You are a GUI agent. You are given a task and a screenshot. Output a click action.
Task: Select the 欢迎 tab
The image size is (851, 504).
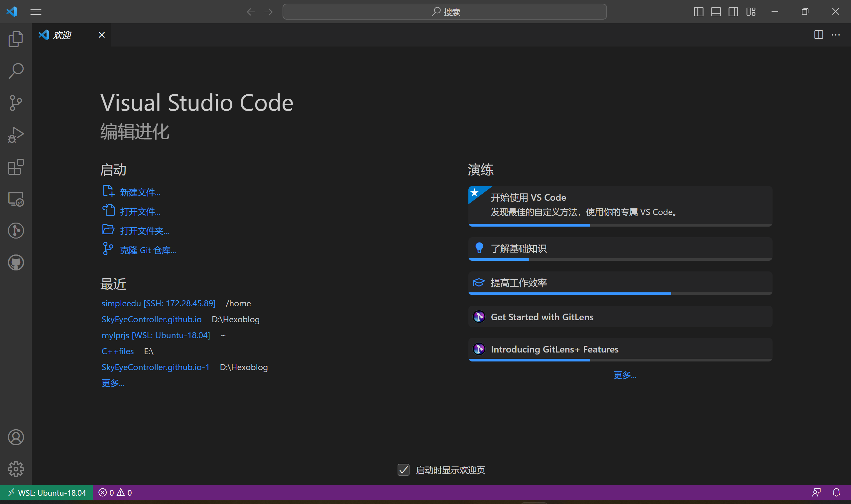[71, 35]
